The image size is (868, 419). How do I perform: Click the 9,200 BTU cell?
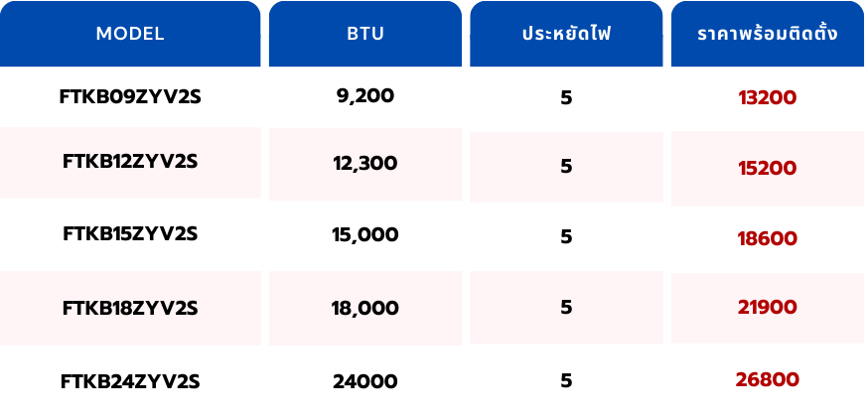pyautogui.click(x=365, y=96)
